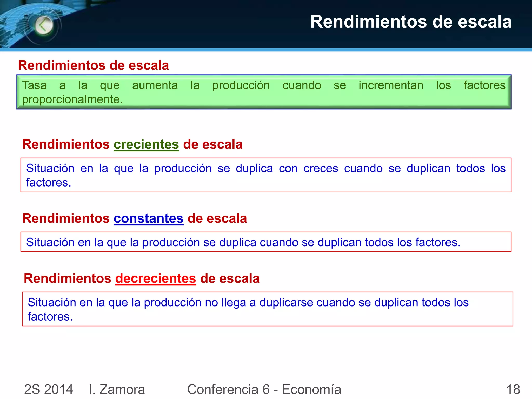532x399 pixels.
Task: Select the 'no llega a duplicarse' text box
Action: 267,309
